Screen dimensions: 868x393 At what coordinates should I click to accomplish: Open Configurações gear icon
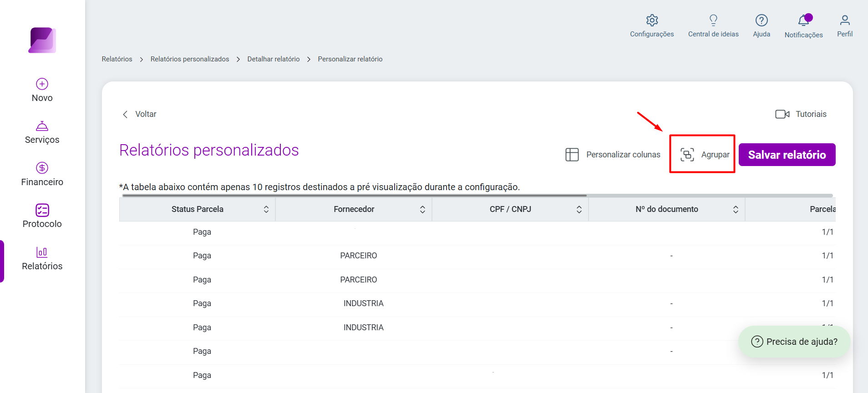click(652, 20)
